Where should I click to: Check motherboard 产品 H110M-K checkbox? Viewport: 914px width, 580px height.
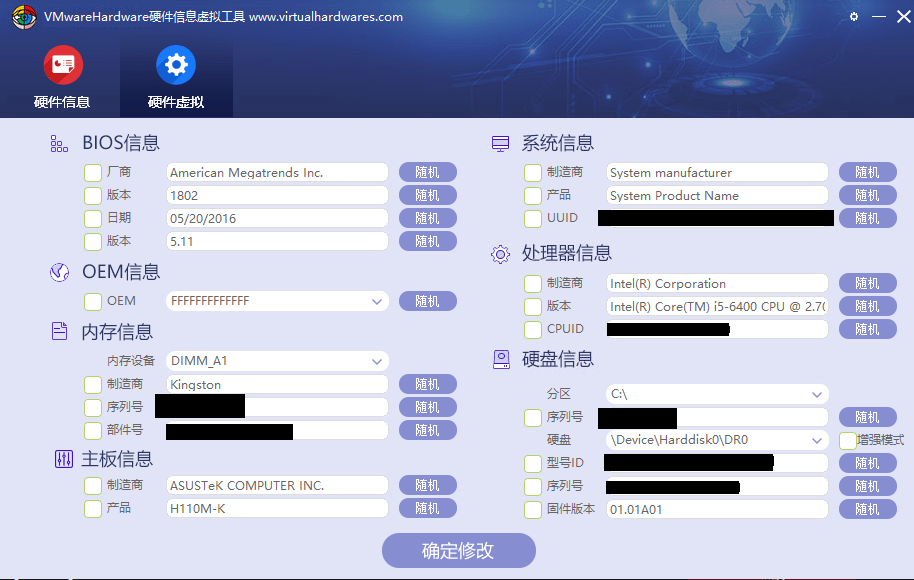pos(93,509)
